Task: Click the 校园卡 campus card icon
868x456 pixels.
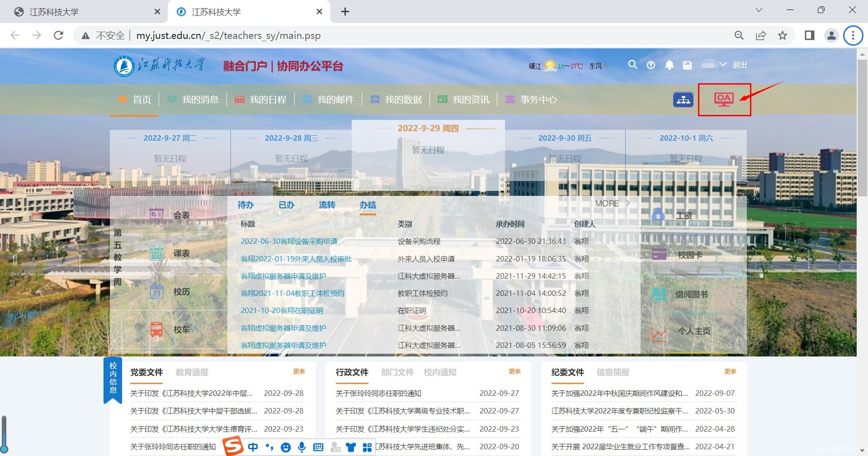Action: [x=659, y=255]
